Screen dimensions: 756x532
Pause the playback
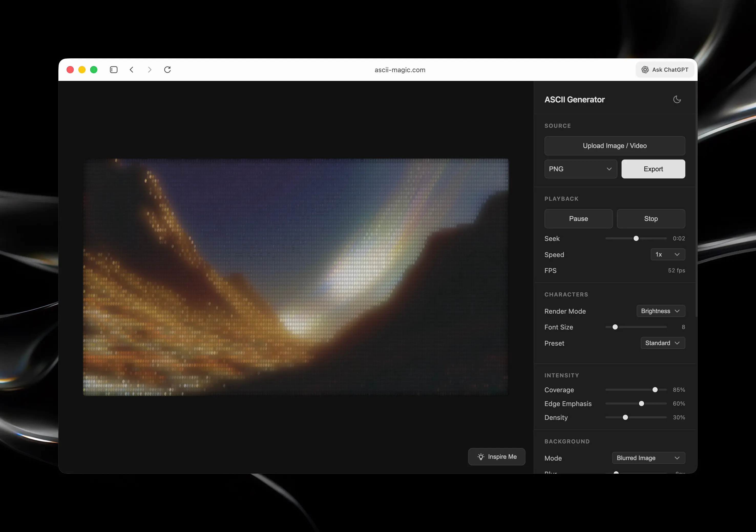point(578,219)
